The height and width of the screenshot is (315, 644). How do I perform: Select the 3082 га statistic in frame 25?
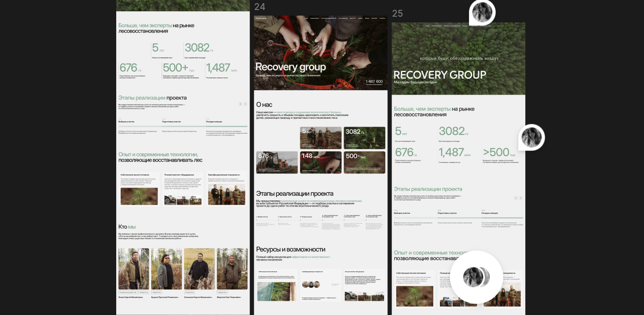tap(453, 132)
